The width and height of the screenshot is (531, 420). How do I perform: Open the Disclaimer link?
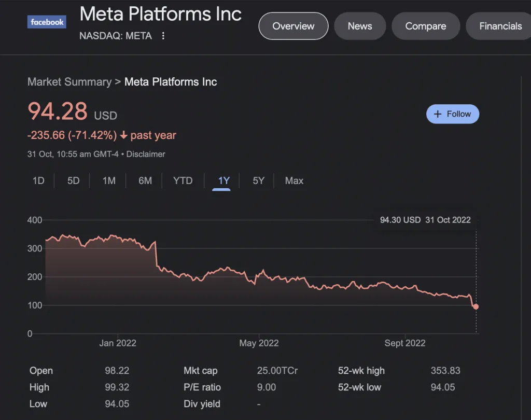coord(146,154)
